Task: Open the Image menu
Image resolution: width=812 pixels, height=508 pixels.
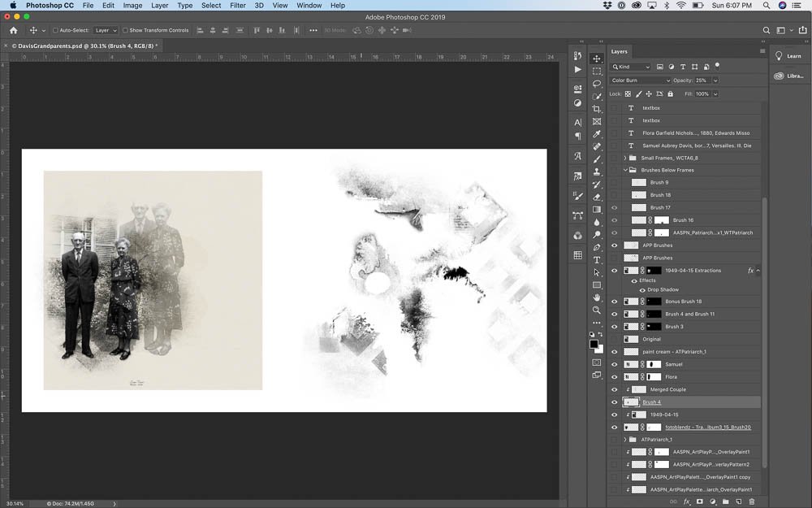Action: click(x=132, y=5)
